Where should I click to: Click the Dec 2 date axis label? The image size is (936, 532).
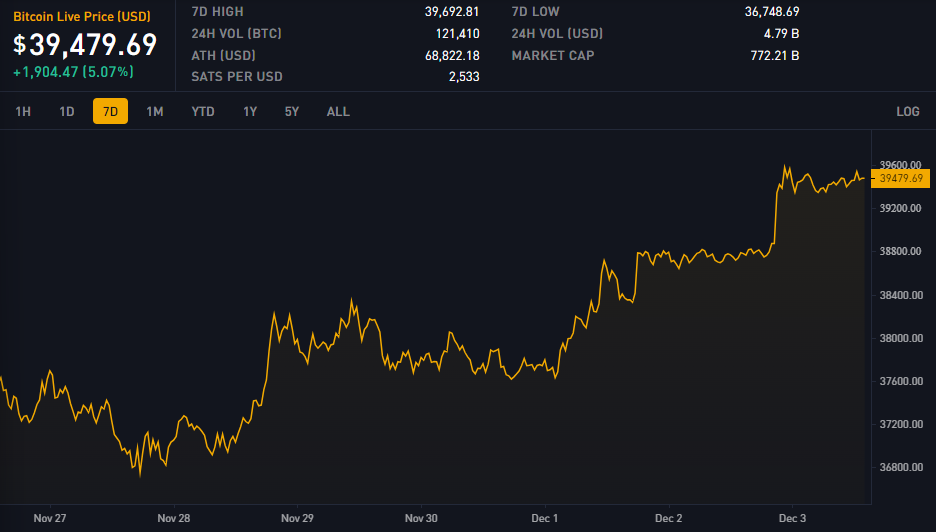tap(668, 519)
